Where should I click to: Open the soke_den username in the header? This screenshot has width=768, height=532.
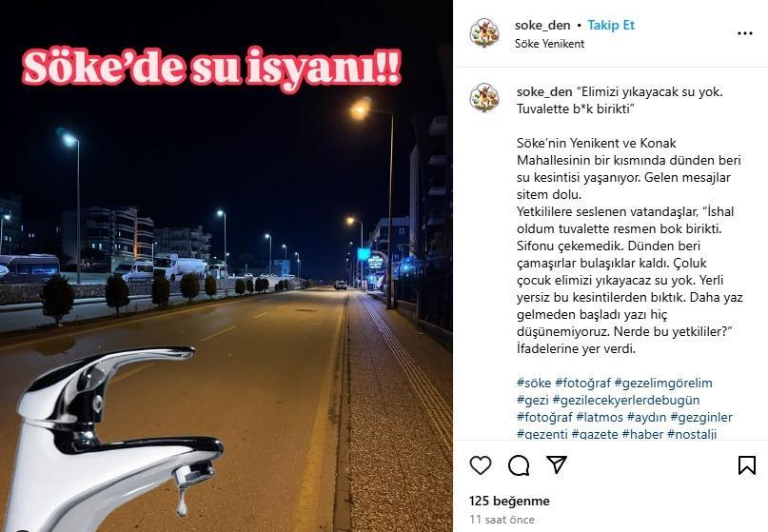(x=542, y=25)
